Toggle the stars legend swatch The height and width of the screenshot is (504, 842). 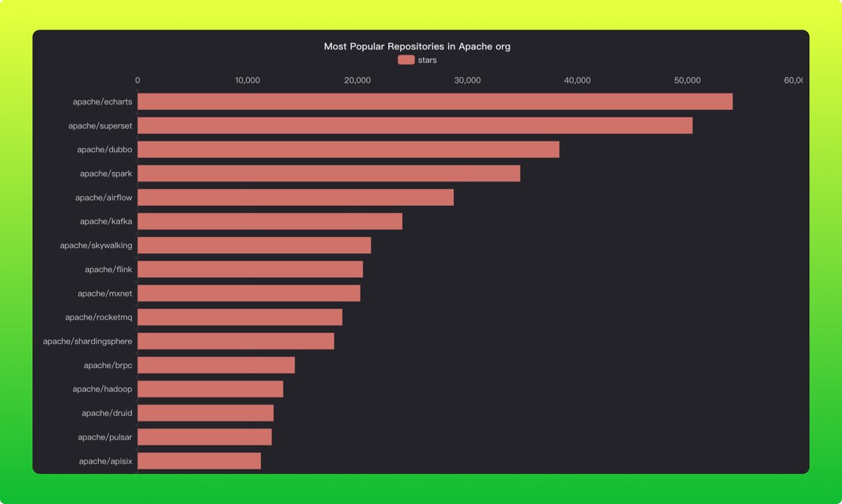pos(406,60)
